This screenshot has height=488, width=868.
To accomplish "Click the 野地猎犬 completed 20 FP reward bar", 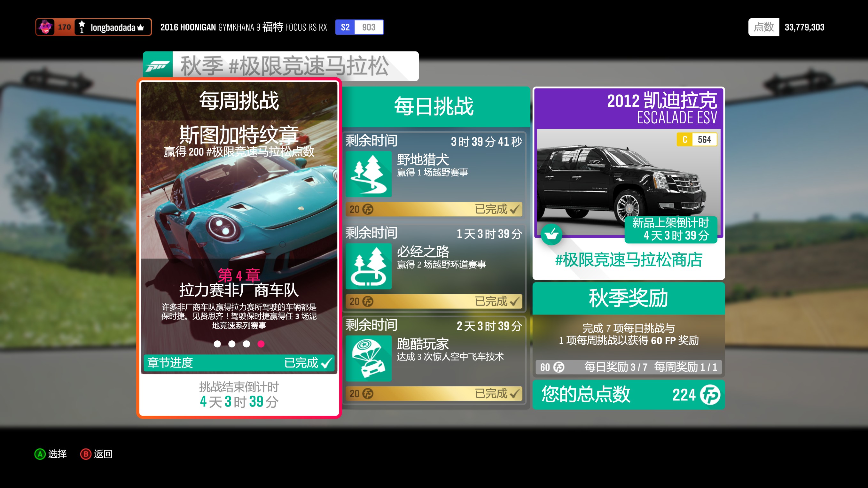I will coord(434,209).
